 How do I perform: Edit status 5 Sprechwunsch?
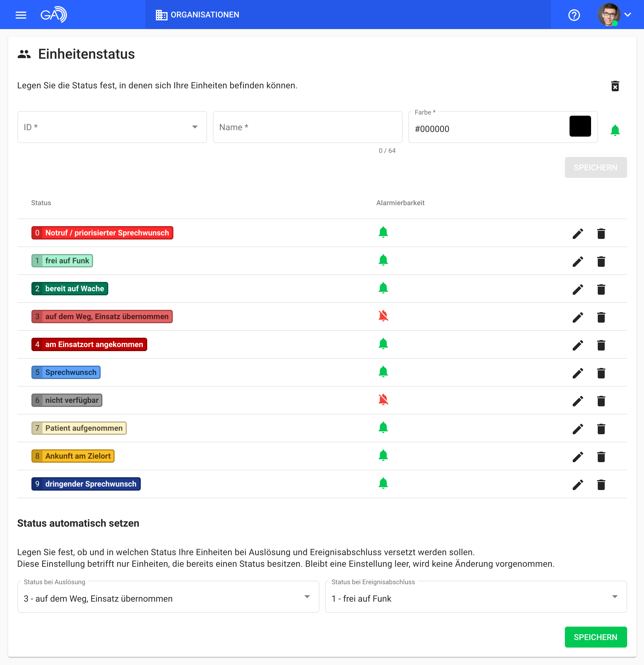coord(577,373)
